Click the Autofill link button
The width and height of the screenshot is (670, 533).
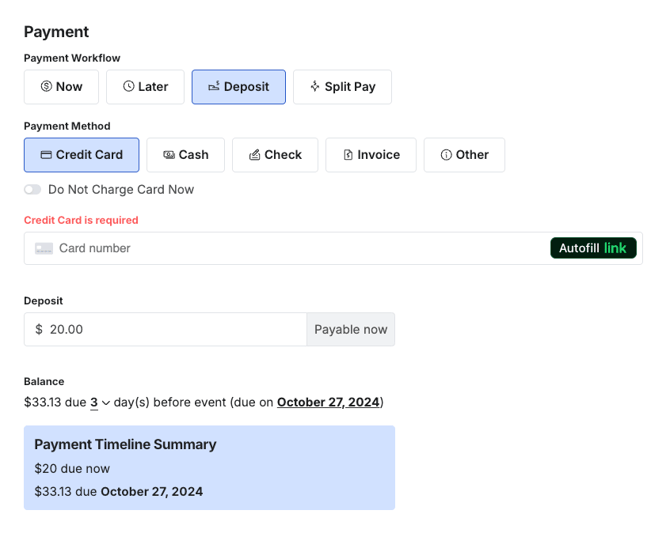pyautogui.click(x=593, y=248)
